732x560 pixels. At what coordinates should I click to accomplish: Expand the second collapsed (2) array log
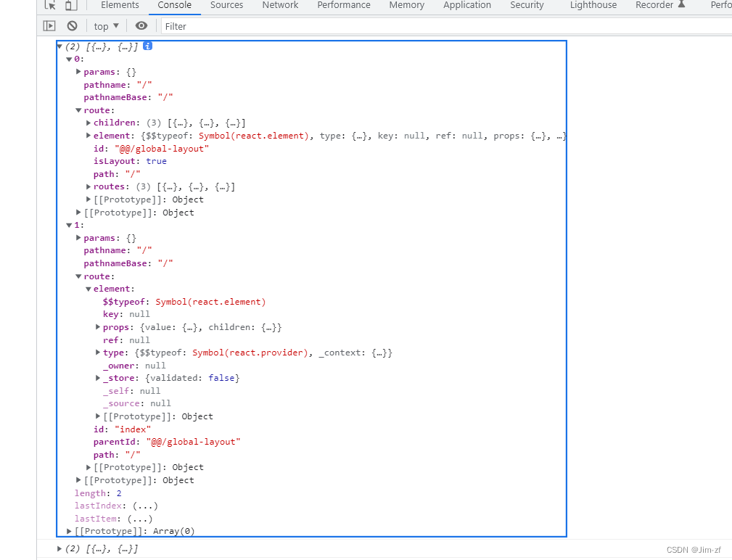(x=59, y=549)
